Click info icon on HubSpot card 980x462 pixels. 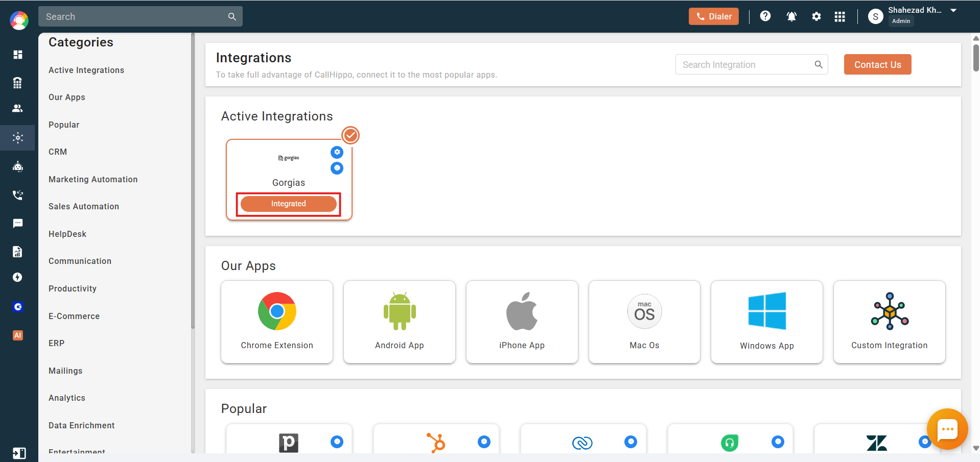click(484, 442)
